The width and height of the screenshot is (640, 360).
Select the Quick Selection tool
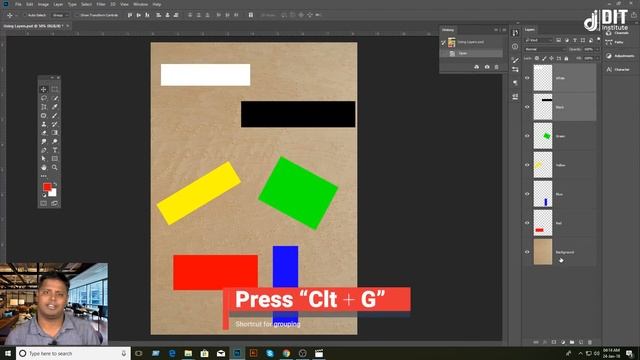click(55, 98)
